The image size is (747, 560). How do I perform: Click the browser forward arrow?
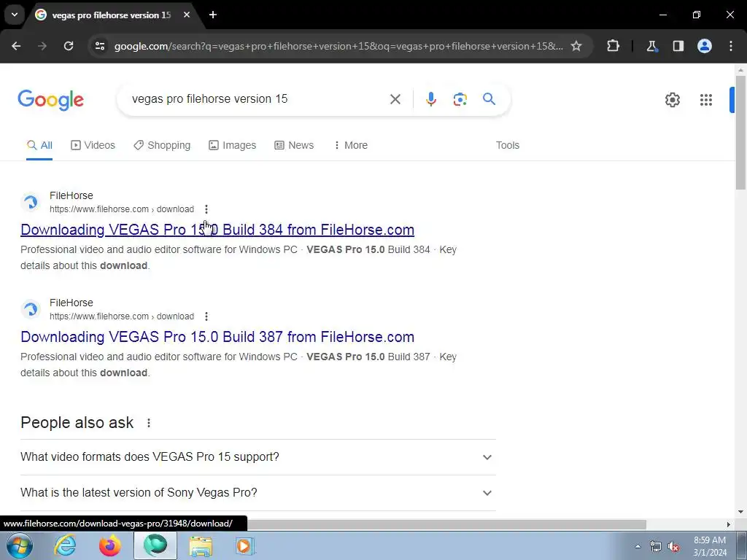point(42,46)
